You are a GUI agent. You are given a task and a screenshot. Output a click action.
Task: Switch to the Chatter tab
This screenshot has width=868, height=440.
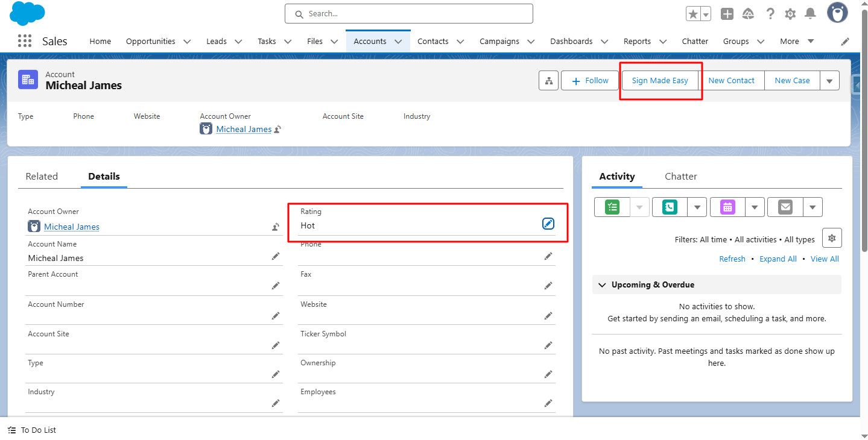tap(680, 176)
